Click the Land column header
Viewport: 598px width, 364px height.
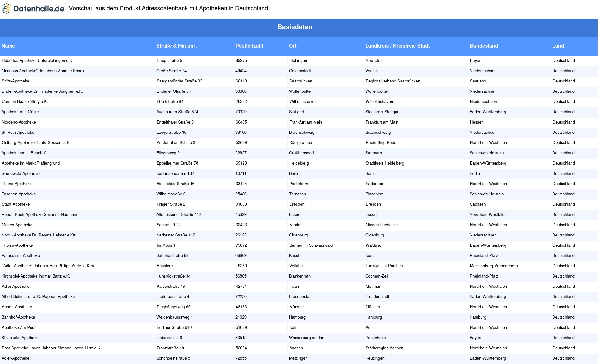tap(558, 46)
